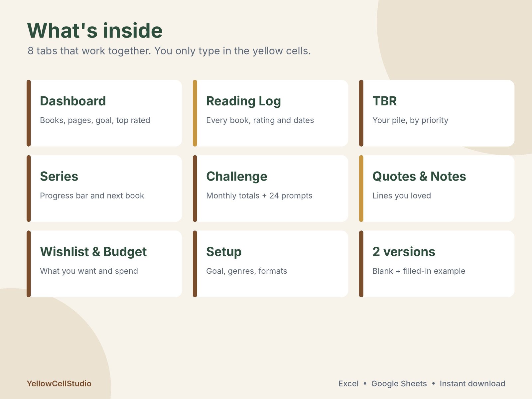Click the "Excel" footer label

point(348,384)
